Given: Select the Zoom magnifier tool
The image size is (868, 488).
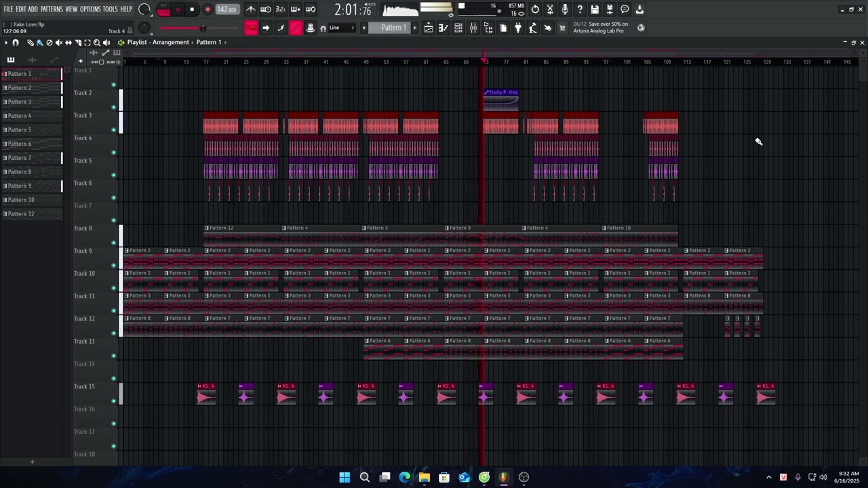Looking at the screenshot, I should point(96,43).
